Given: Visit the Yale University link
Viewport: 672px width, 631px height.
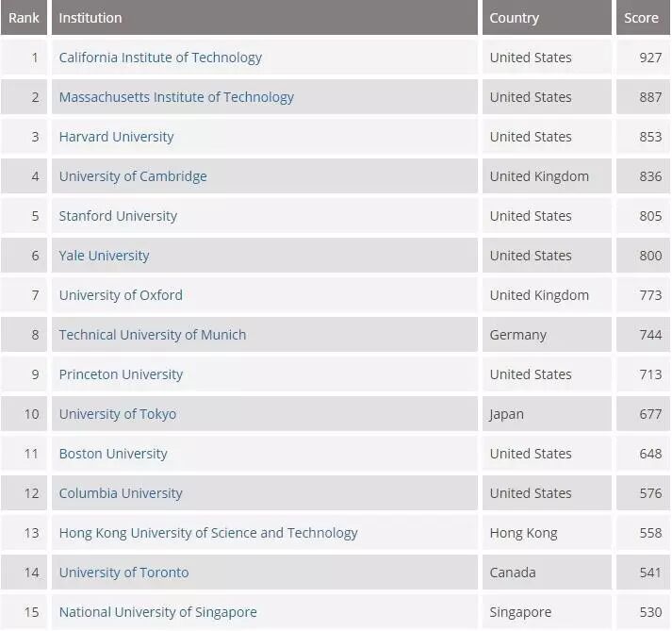Looking at the screenshot, I should coord(104,256).
